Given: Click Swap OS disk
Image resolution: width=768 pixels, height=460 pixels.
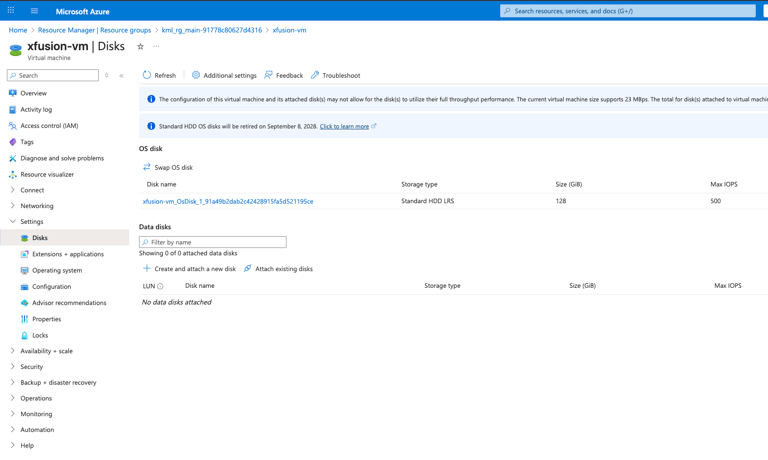Looking at the screenshot, I should (x=168, y=167).
